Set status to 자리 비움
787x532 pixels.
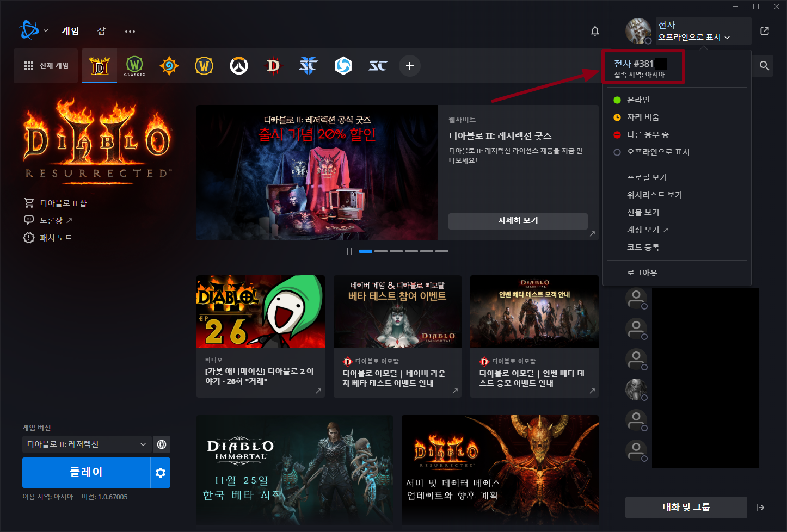tap(677, 117)
